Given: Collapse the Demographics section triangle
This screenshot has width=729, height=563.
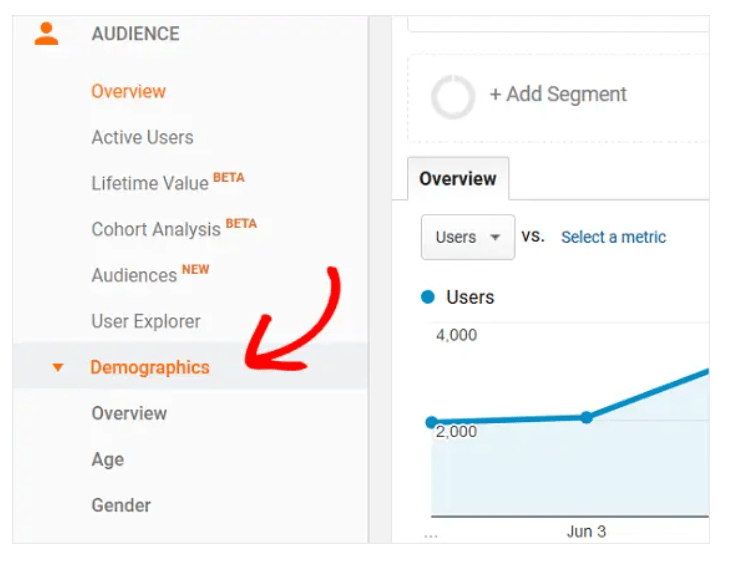Looking at the screenshot, I should (x=58, y=368).
